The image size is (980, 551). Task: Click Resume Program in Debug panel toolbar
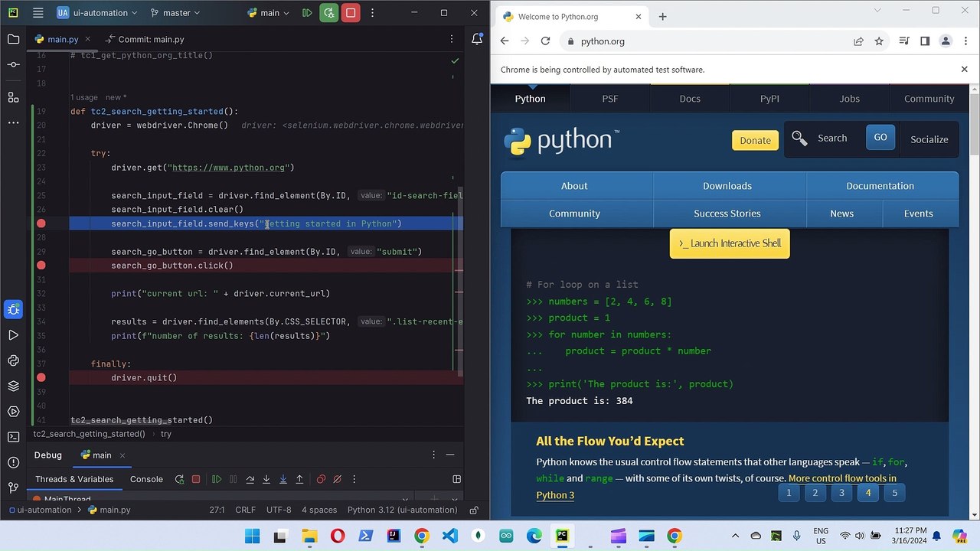217,479
